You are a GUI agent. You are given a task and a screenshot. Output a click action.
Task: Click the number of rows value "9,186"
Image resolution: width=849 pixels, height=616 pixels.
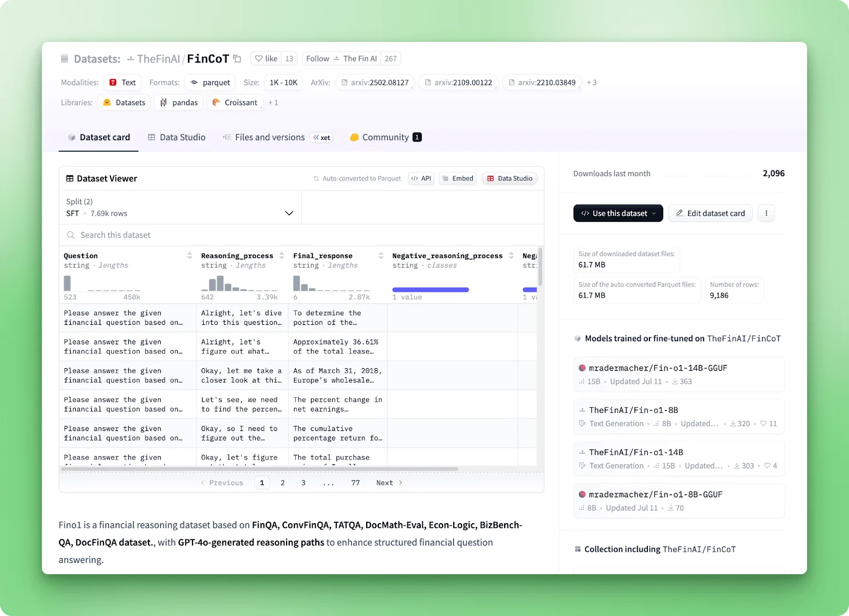point(719,296)
